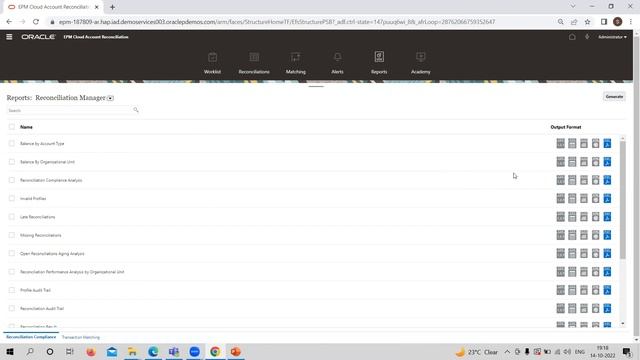
Task: Open the Administrator user menu
Action: pos(612,37)
